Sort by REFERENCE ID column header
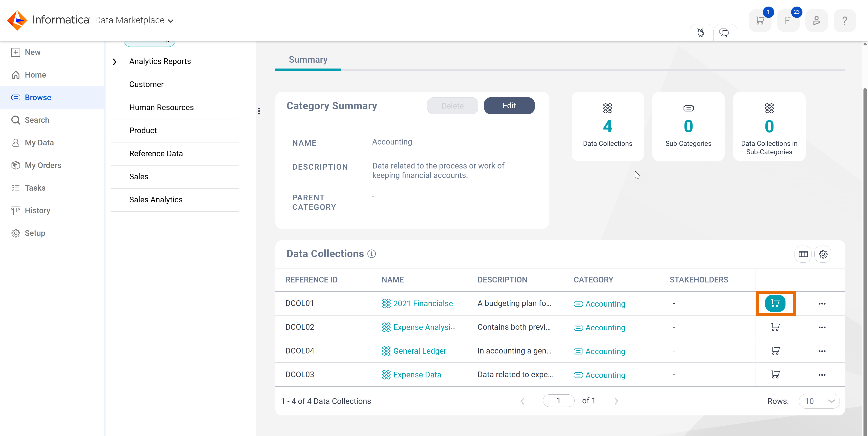 [311, 280]
